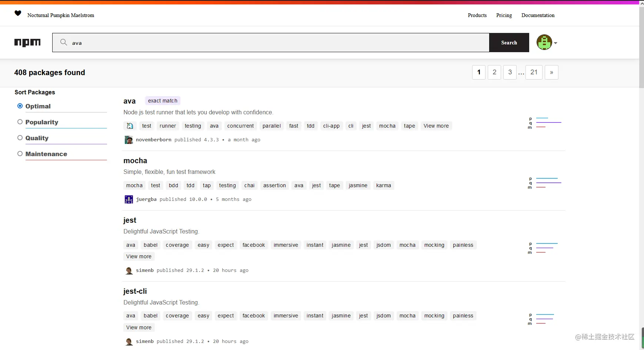Click the 'exact match' badge
This screenshot has height=350, width=644.
point(163,101)
